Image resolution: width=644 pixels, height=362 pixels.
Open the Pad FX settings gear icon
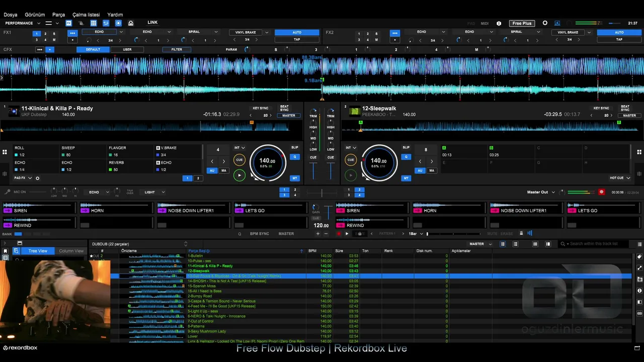tap(37, 178)
